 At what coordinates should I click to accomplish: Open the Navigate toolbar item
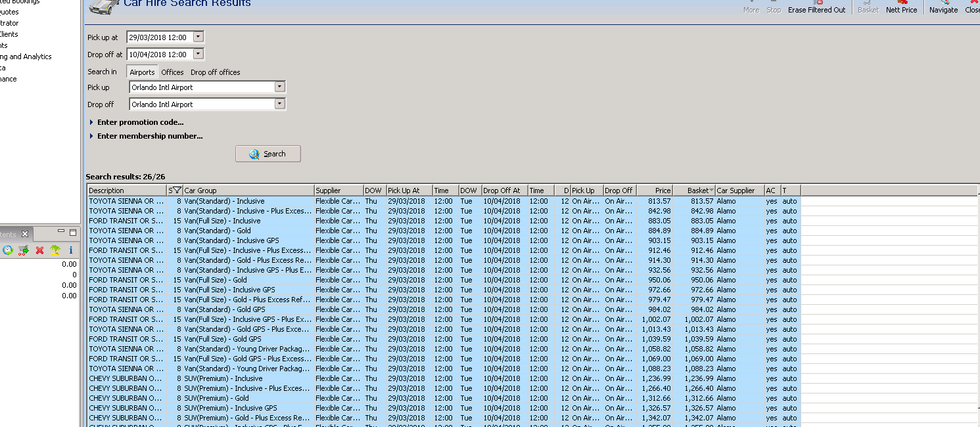pyautogui.click(x=944, y=7)
